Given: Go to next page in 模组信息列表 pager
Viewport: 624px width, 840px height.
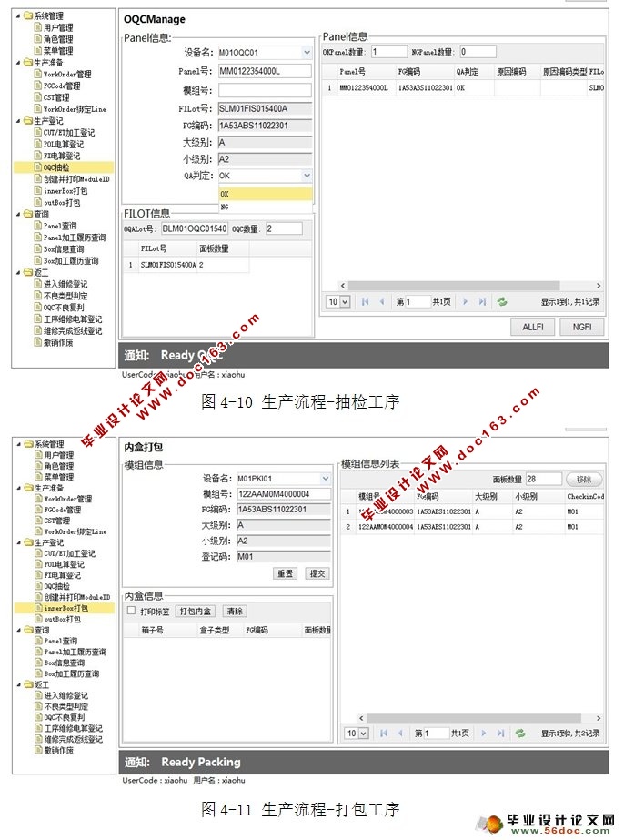Looking at the screenshot, I should click(x=483, y=733).
